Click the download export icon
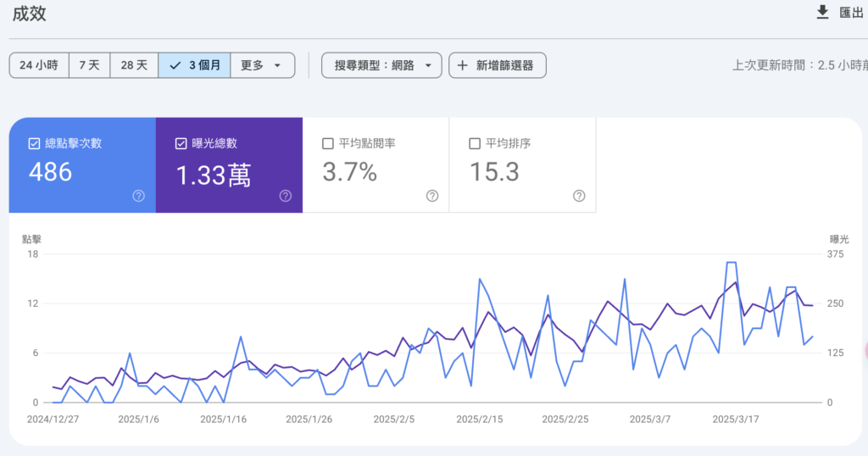The height and width of the screenshot is (456, 868). [x=822, y=13]
